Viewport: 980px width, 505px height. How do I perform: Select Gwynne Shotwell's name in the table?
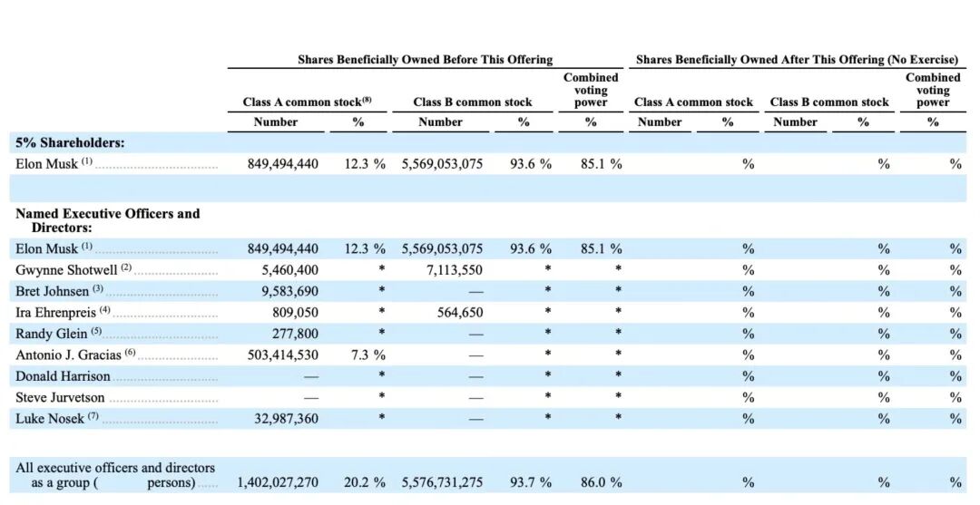[66, 270]
